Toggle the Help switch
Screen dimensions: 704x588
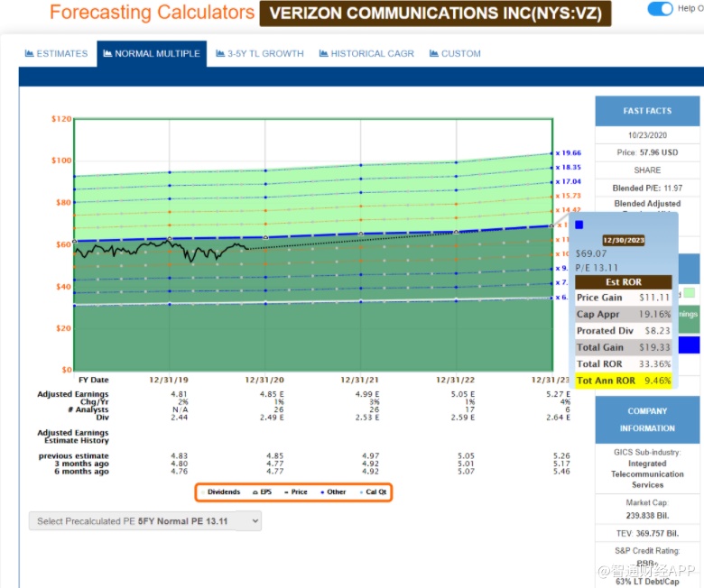tap(660, 8)
